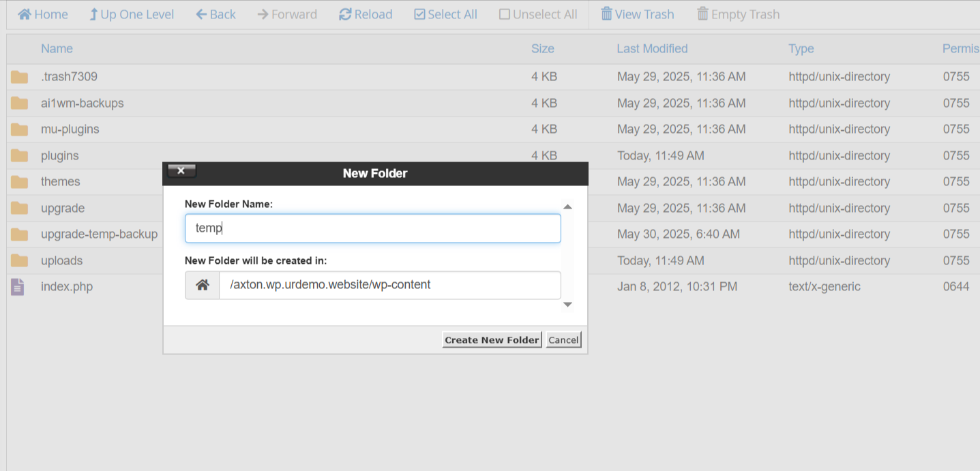This screenshot has width=980, height=471.
Task: Sort files by Name column header
Action: [57, 48]
